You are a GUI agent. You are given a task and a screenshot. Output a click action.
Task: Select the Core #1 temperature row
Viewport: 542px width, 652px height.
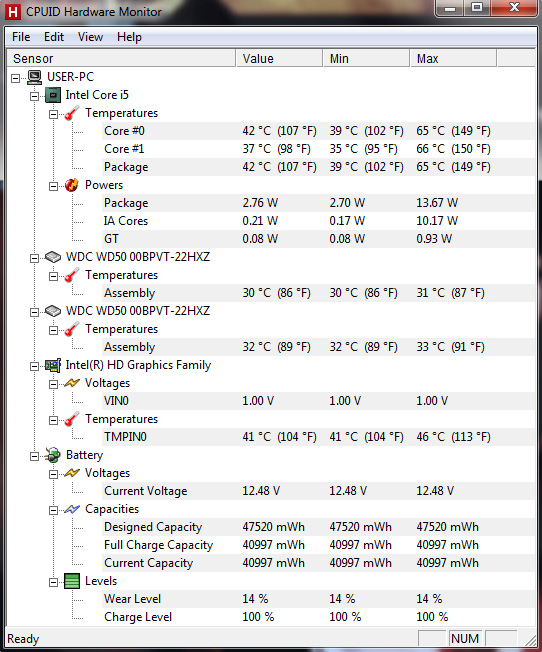click(318, 149)
